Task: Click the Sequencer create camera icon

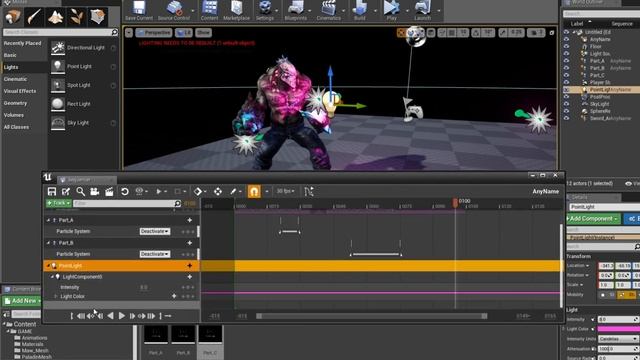Action: point(95,191)
